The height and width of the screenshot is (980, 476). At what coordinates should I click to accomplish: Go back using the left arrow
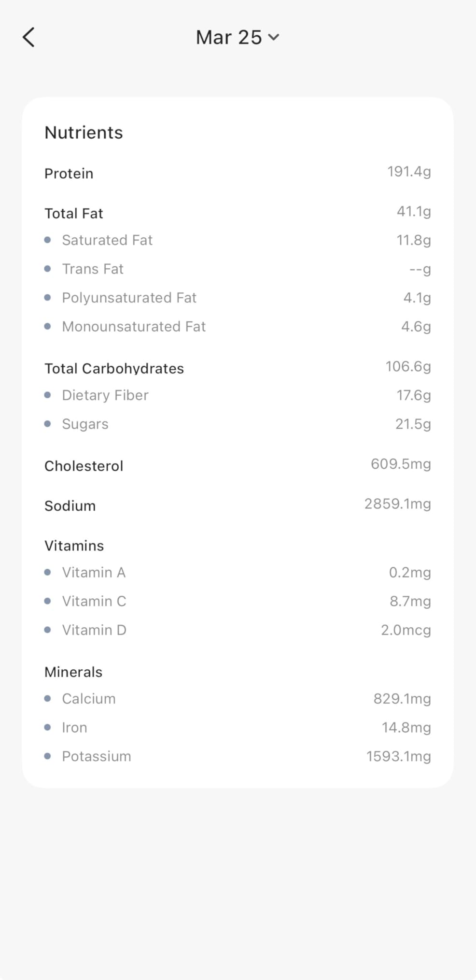click(29, 37)
